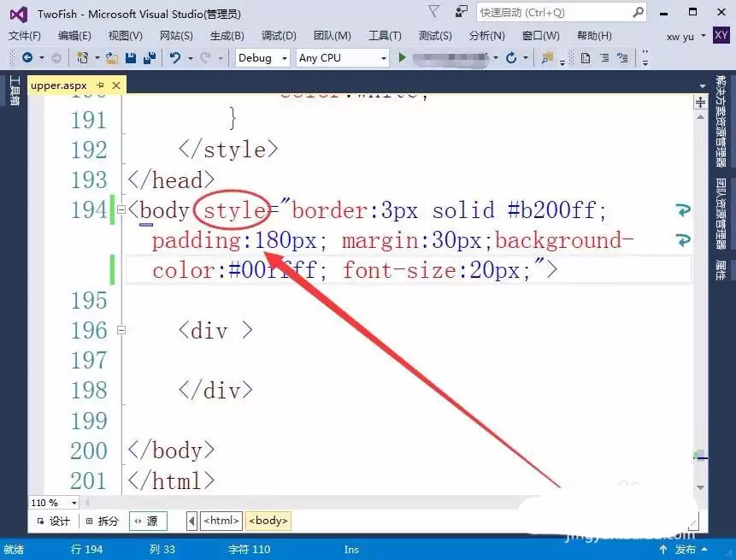Switch to 设计 view

coord(57,520)
